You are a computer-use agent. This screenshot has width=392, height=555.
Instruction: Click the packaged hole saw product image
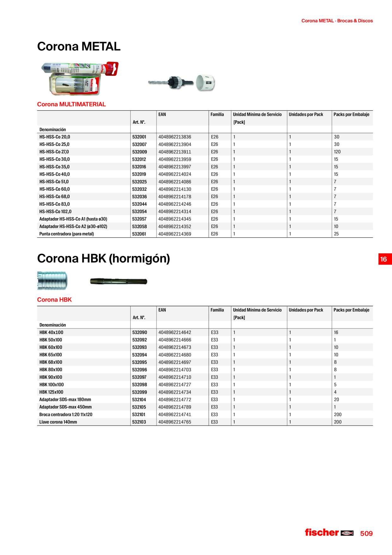tap(80, 78)
